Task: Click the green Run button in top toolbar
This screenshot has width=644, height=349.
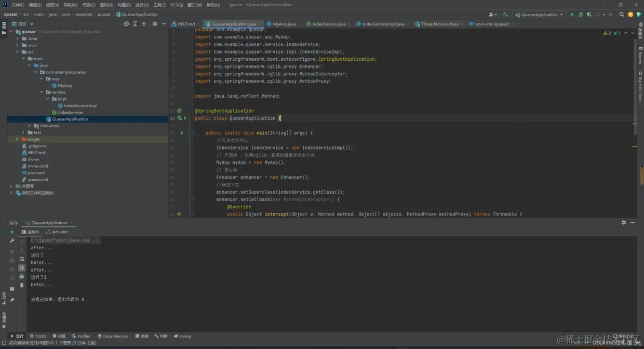Action: [x=572, y=15]
